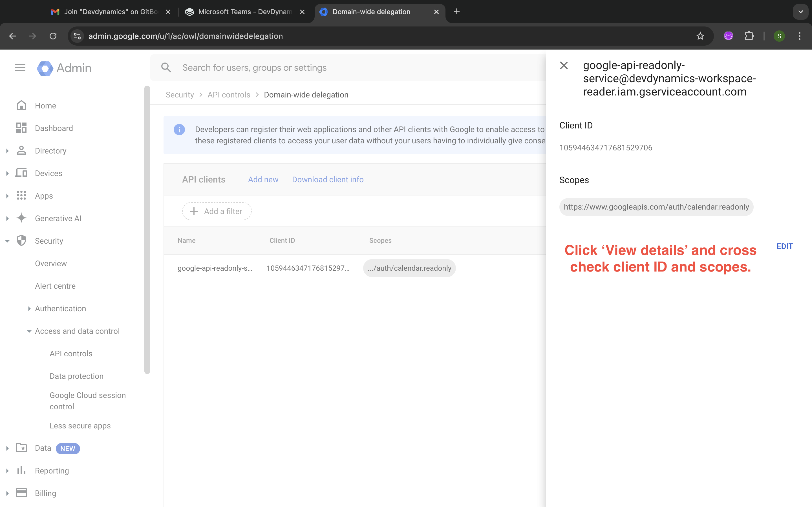Click Download client info link
This screenshot has height=507, width=812.
[328, 179]
